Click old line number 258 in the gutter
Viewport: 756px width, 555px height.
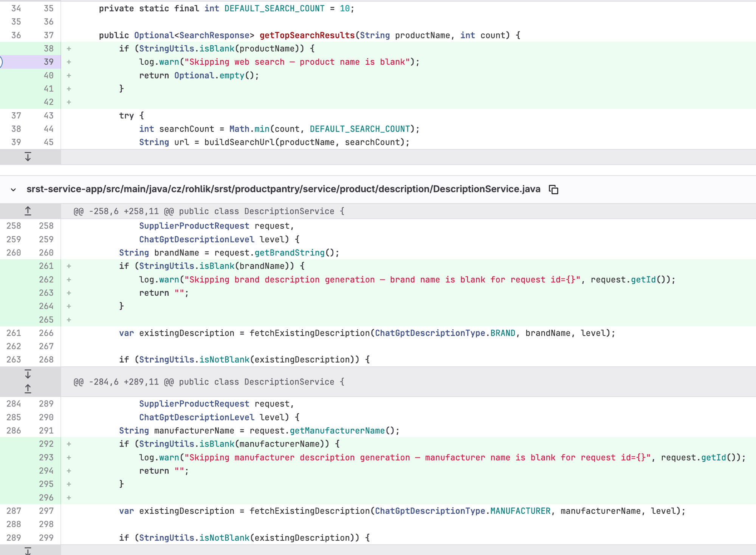[x=14, y=226]
